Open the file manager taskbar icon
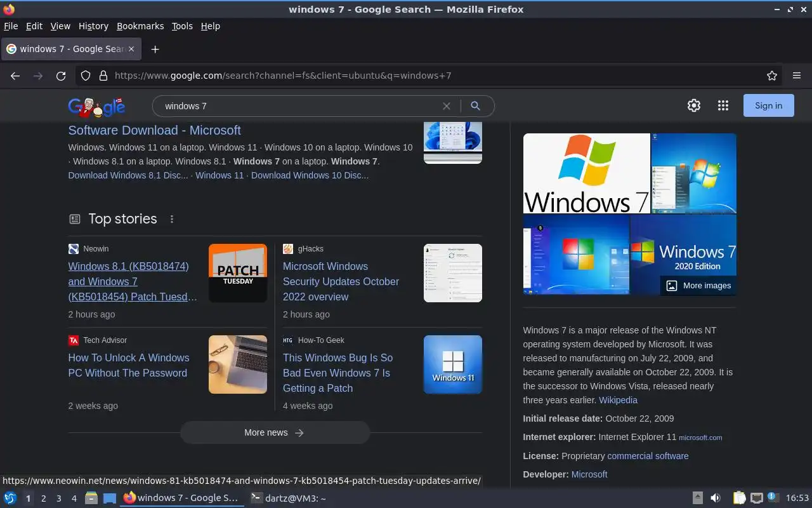Screen dimensions: 812x508 pyautogui.click(x=91, y=498)
